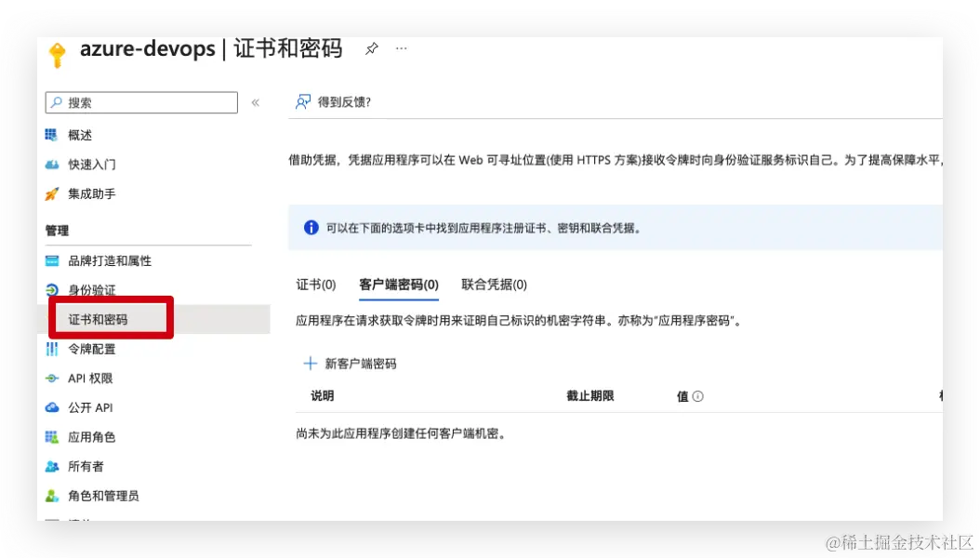Click the 应用角色 grid icon
Viewport: 980px width, 558px height.
click(52, 437)
